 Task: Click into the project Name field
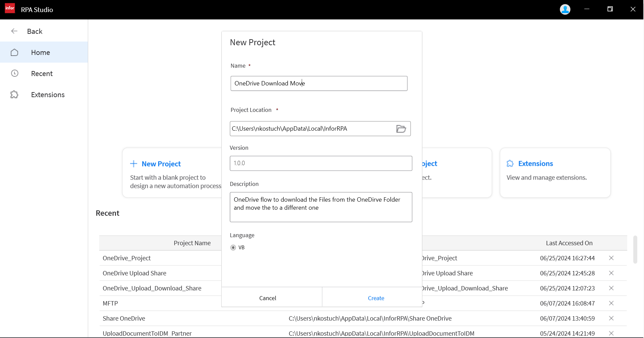click(x=318, y=83)
